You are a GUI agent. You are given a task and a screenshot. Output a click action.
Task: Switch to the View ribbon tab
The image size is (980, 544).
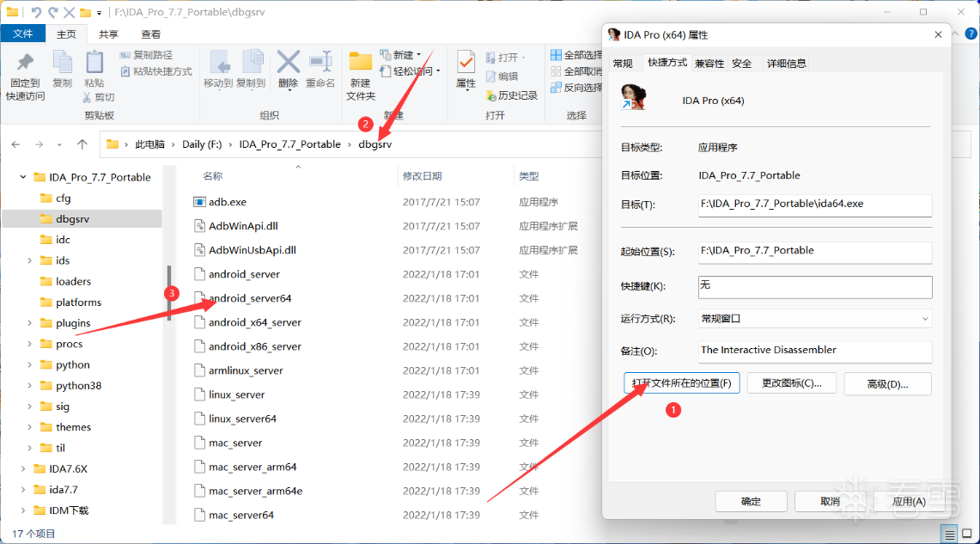[150, 34]
